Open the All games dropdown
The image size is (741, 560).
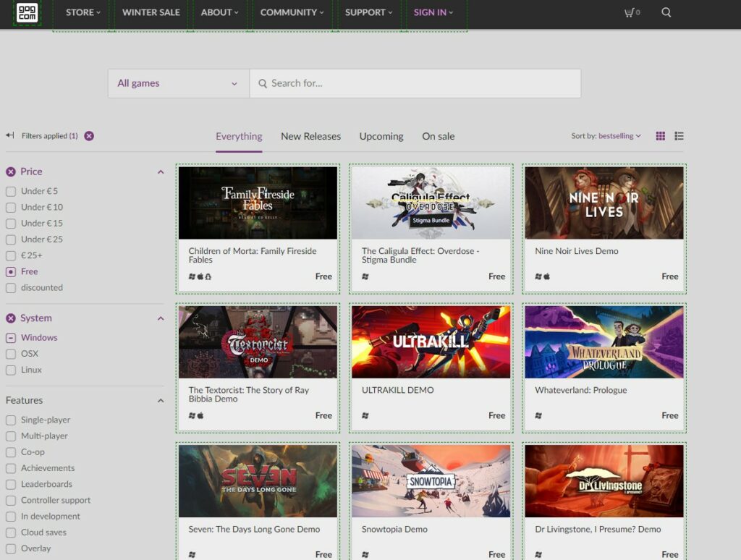tap(179, 84)
